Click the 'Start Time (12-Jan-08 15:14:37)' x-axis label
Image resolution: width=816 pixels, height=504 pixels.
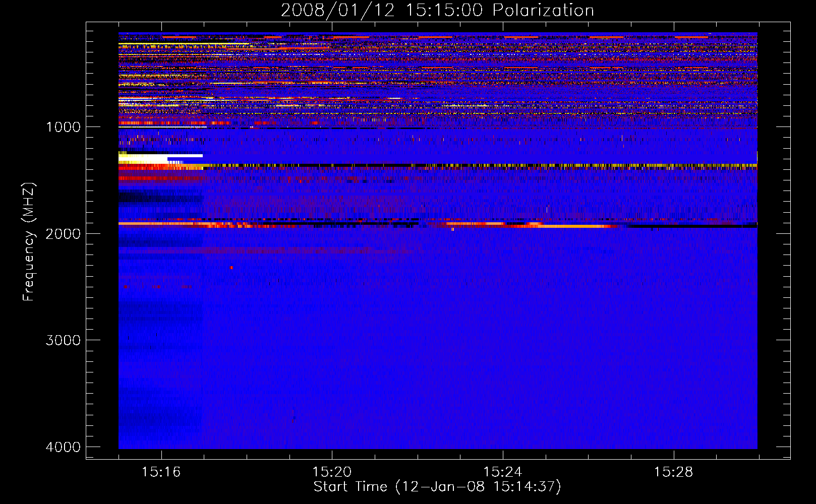point(437,487)
